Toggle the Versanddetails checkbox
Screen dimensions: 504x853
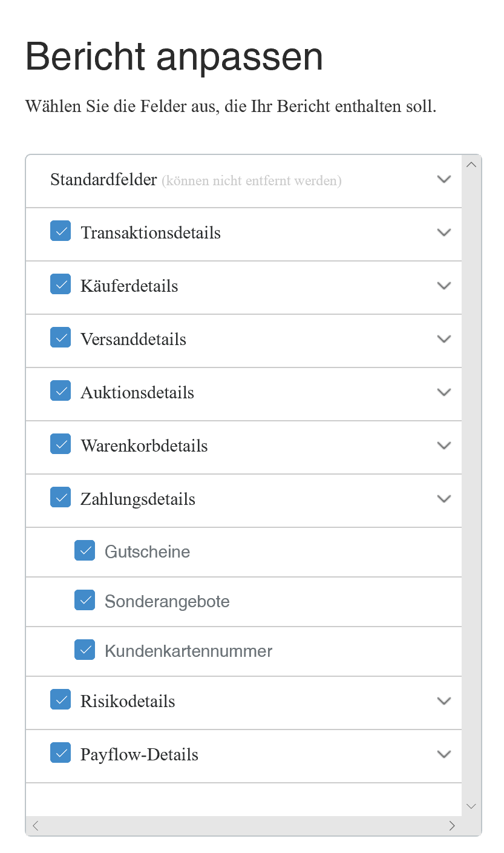(61, 338)
